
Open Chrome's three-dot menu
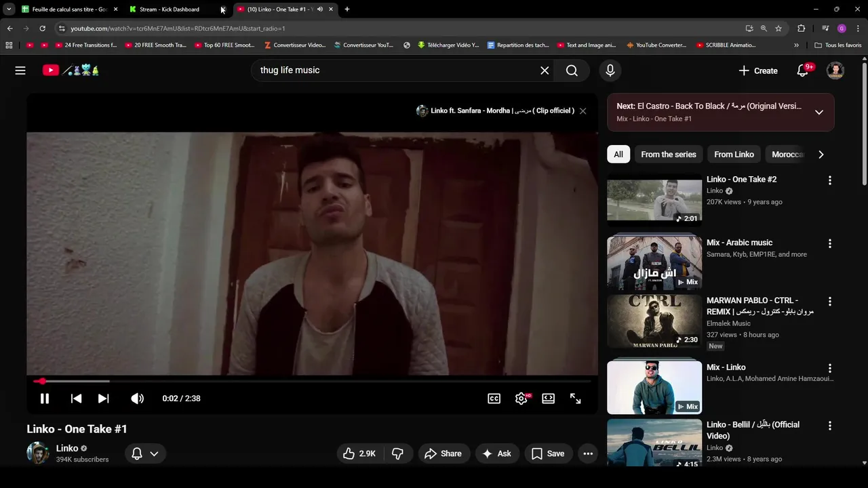point(858,28)
